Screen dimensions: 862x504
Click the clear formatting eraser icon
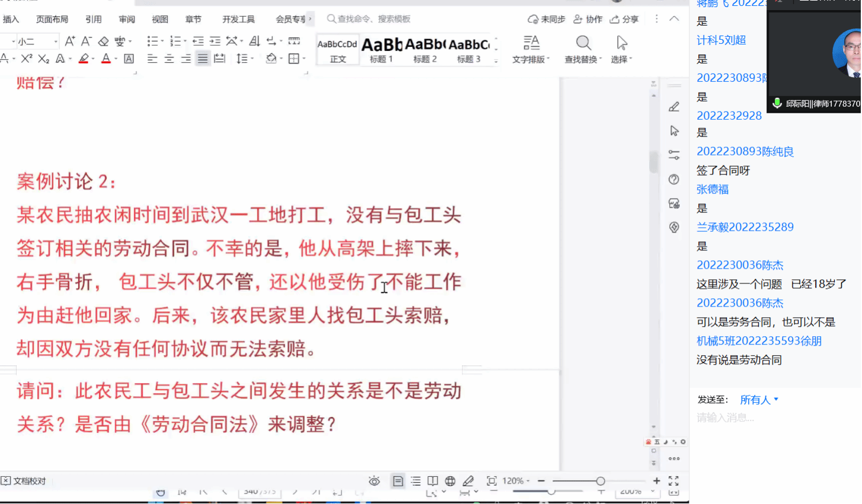[x=104, y=41]
